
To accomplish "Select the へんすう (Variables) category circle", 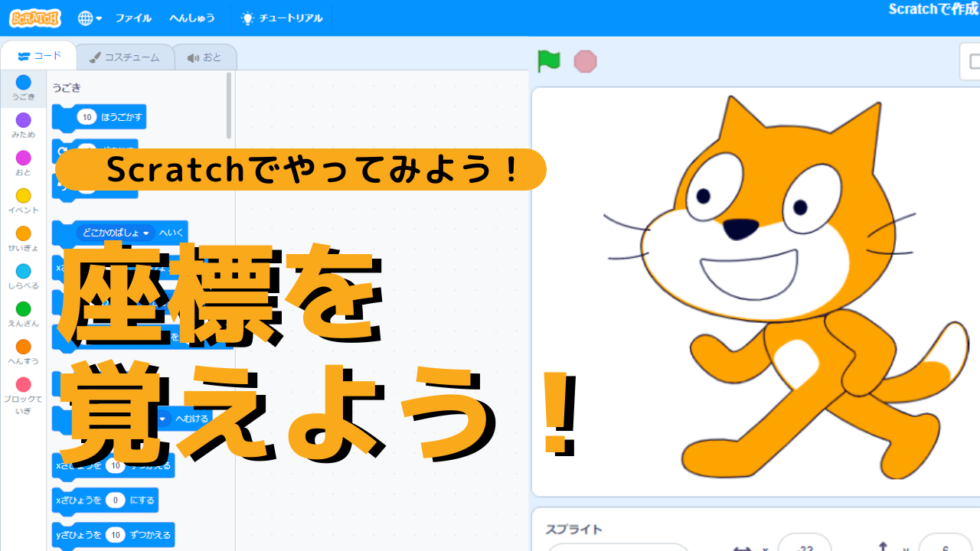I will click(x=24, y=347).
